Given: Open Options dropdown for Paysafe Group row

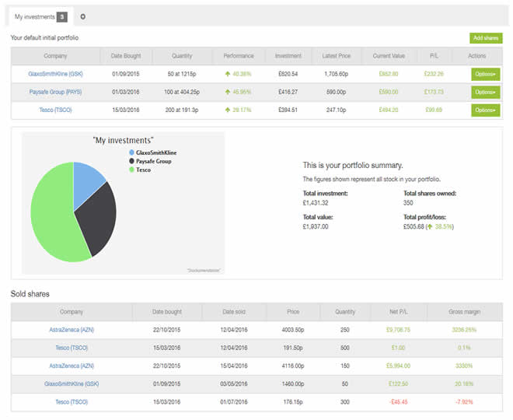Looking at the screenshot, I should 485,92.
